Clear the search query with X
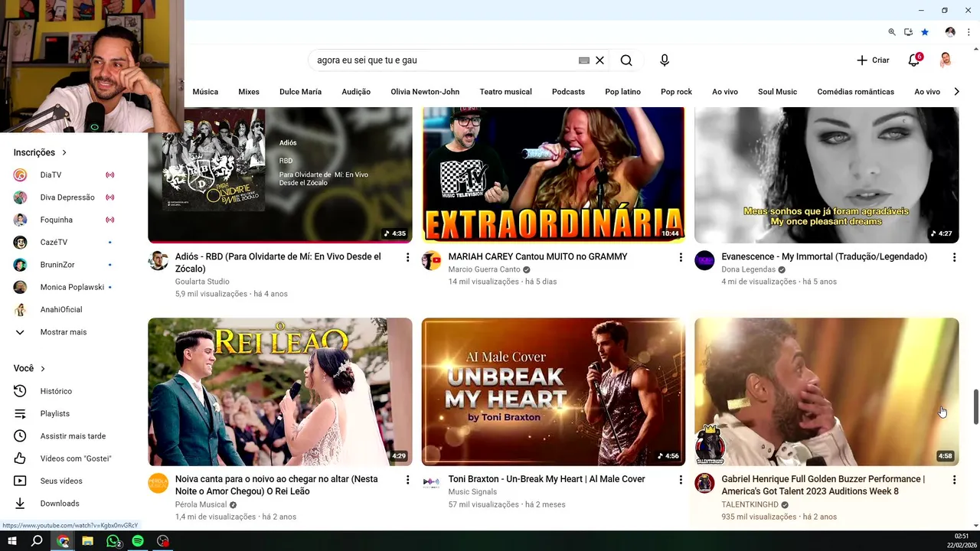The height and width of the screenshot is (551, 980). click(x=600, y=60)
